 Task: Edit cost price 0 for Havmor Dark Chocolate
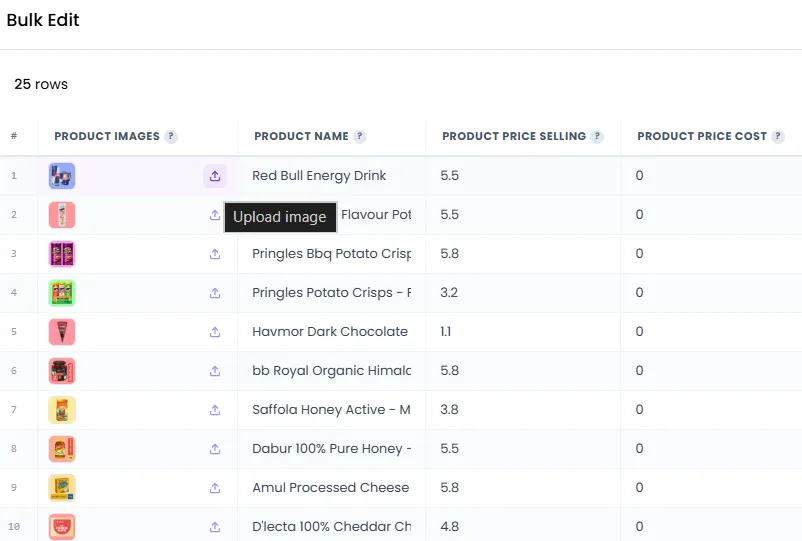point(711,332)
